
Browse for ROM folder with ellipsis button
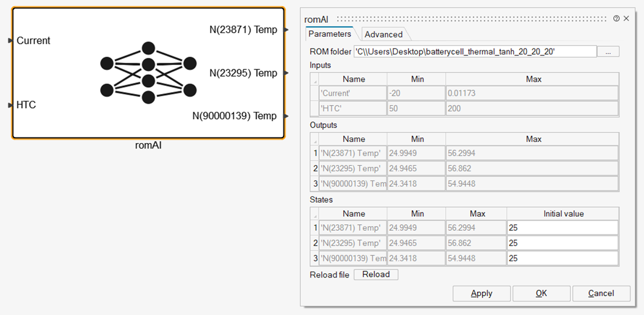pyautogui.click(x=608, y=52)
